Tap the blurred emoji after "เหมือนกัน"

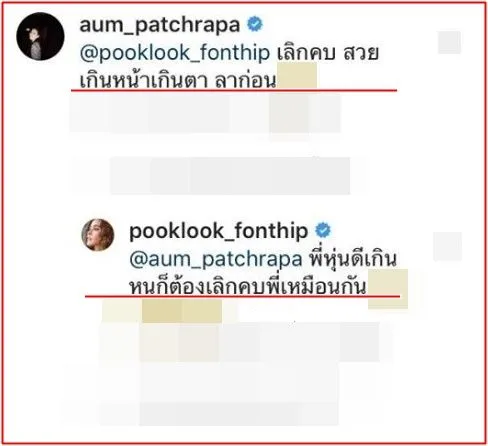click(388, 289)
